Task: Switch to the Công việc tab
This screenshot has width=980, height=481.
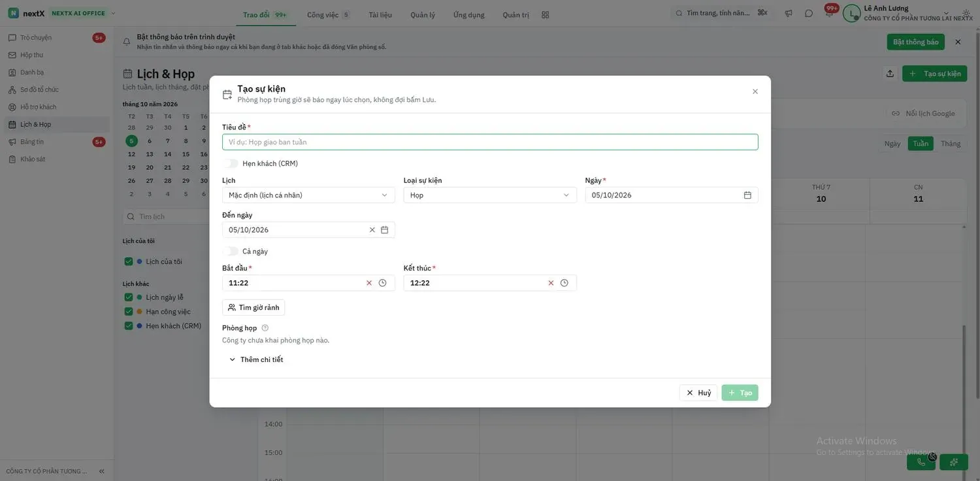Action: 328,14
